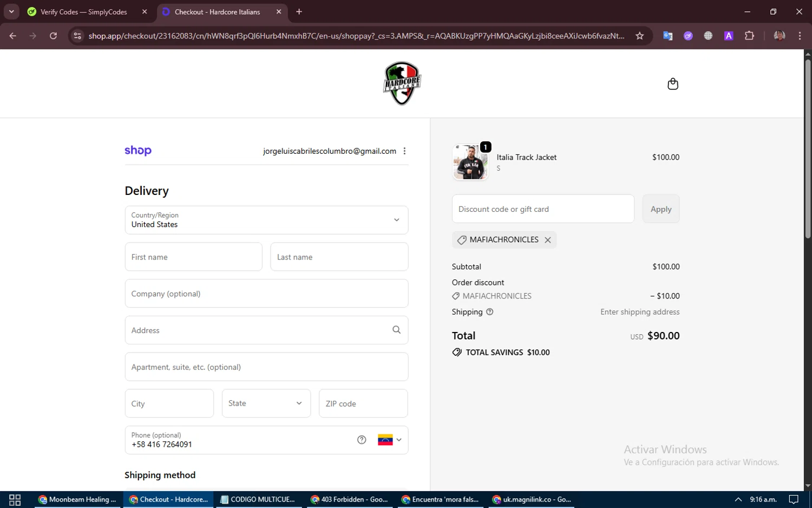The image size is (812, 508).
Task: Bookmark this page with the star icon
Action: click(x=639, y=36)
